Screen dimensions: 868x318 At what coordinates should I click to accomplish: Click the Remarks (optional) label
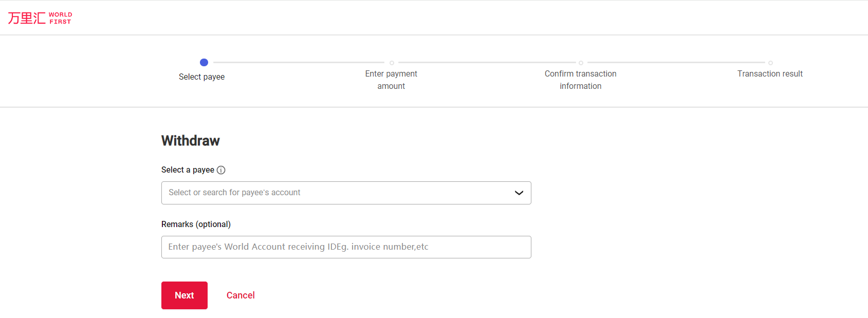click(196, 225)
